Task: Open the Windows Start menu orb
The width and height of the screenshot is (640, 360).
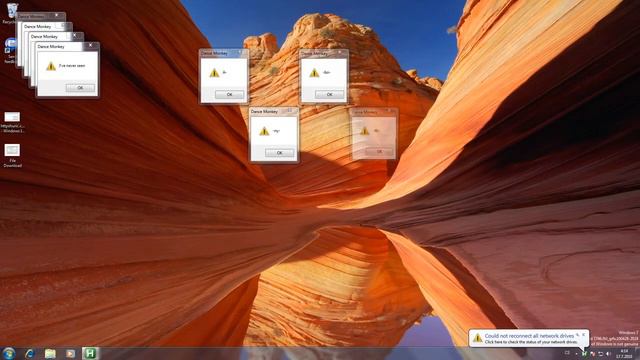Action: pos(8,353)
